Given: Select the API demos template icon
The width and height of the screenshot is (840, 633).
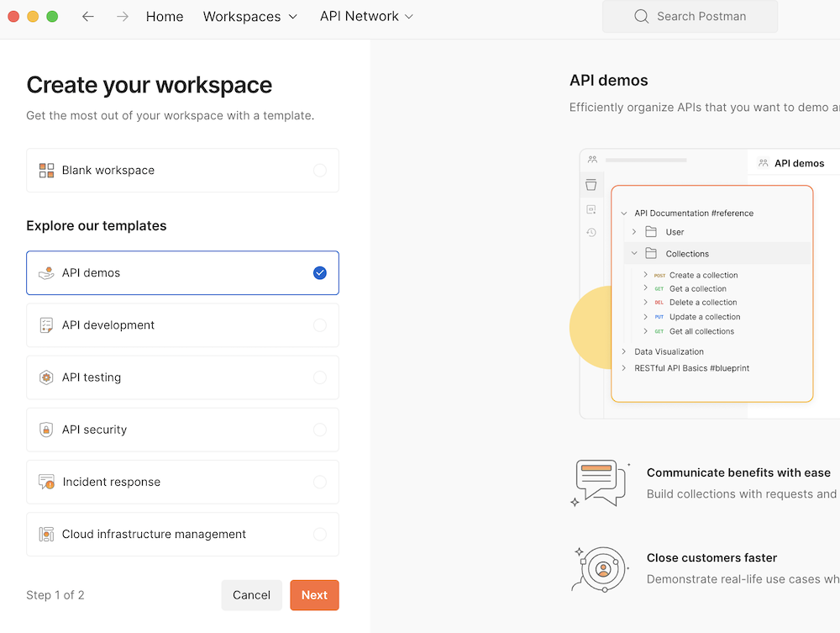Looking at the screenshot, I should coord(45,272).
